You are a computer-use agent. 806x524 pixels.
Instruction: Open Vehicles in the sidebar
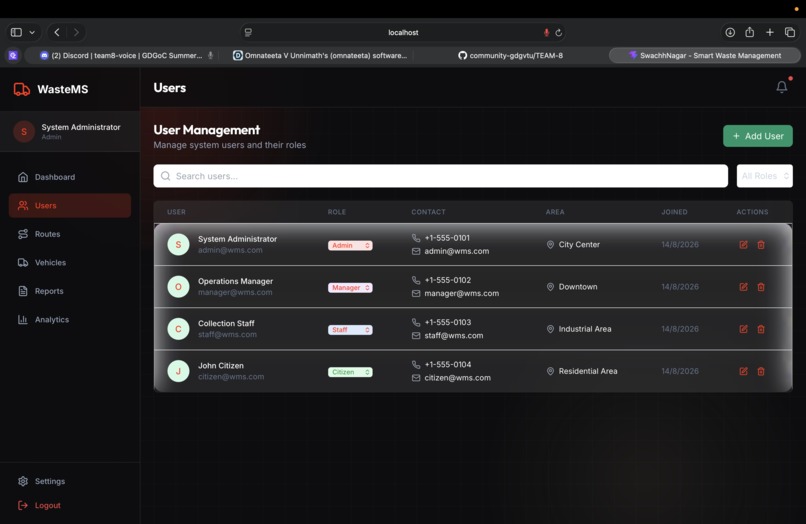70,262
